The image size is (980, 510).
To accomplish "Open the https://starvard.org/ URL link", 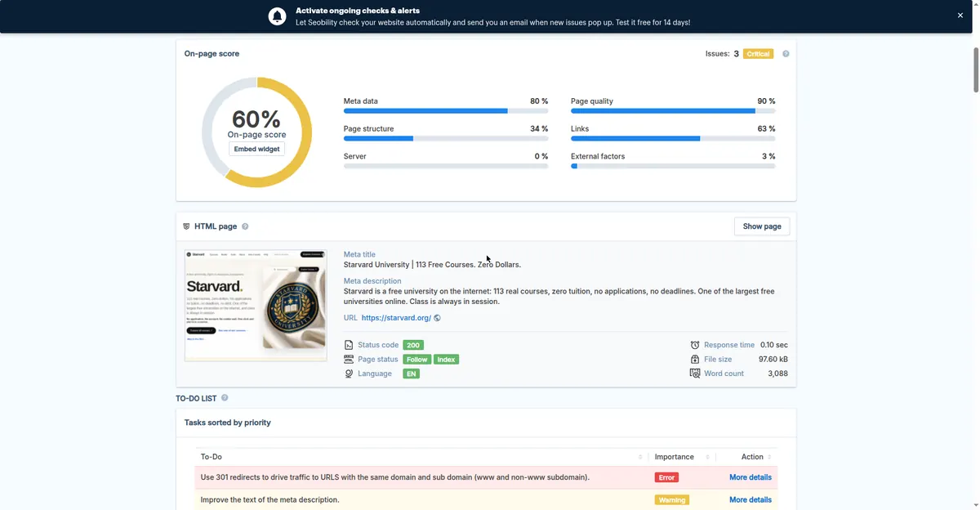I will pyautogui.click(x=396, y=318).
